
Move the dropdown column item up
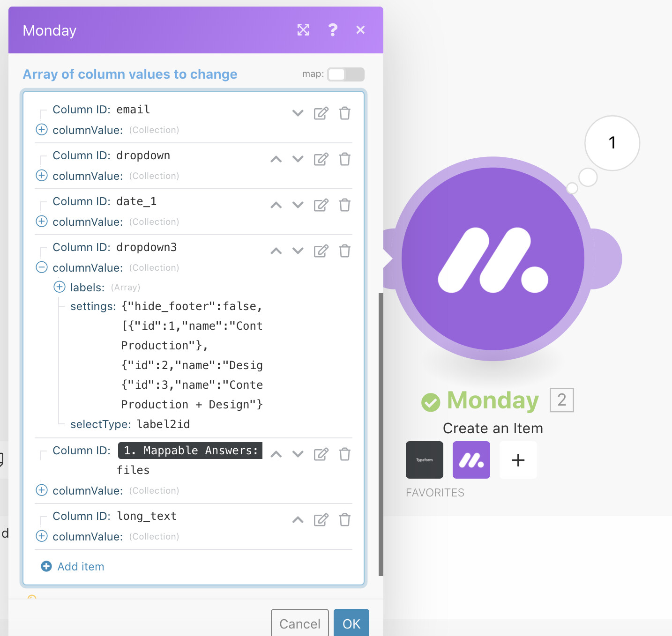(276, 159)
